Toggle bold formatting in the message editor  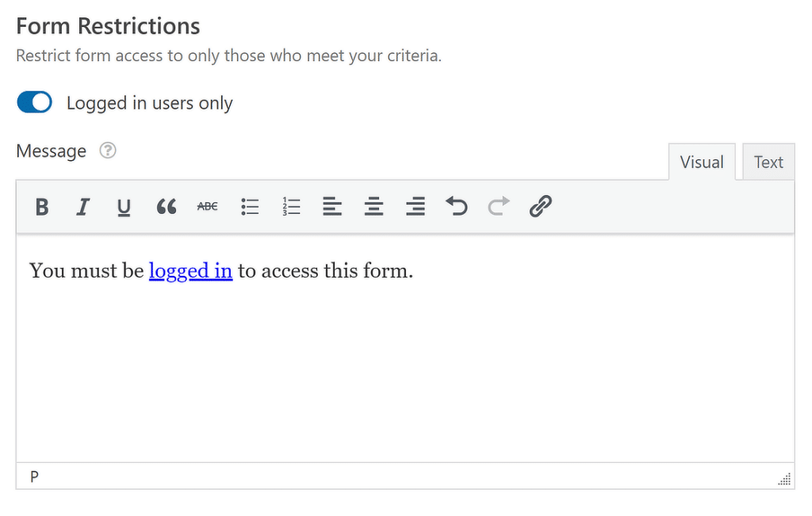[41, 207]
